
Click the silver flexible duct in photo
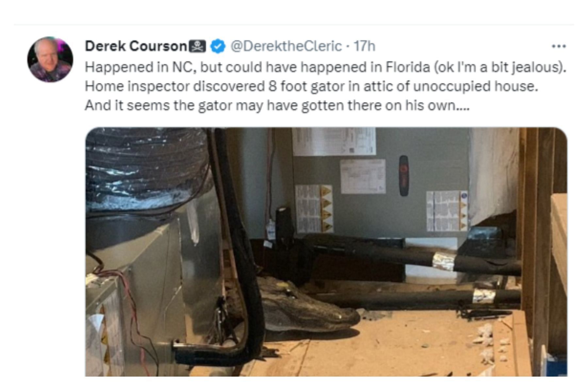point(147,170)
